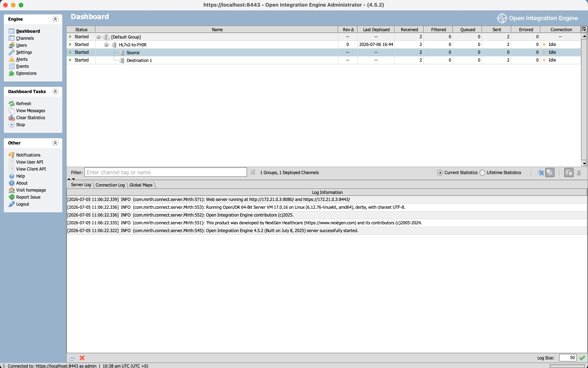Open Extensions in the Engine panel
This screenshot has width=588, height=368.
26,73
